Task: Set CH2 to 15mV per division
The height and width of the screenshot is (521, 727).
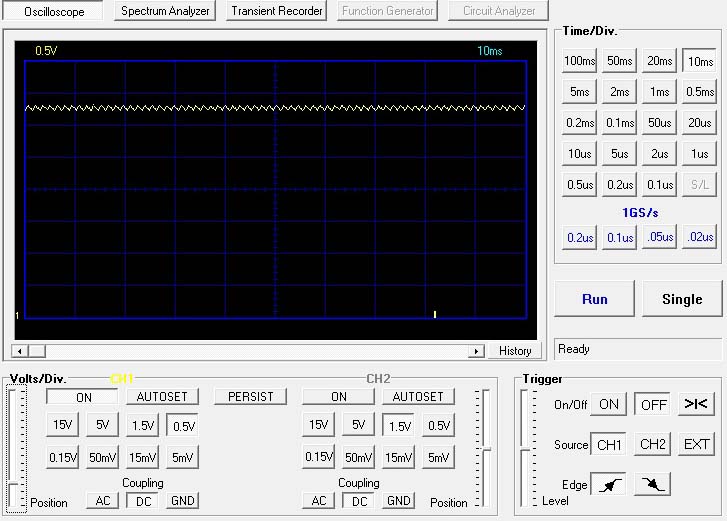Action: (x=398, y=457)
